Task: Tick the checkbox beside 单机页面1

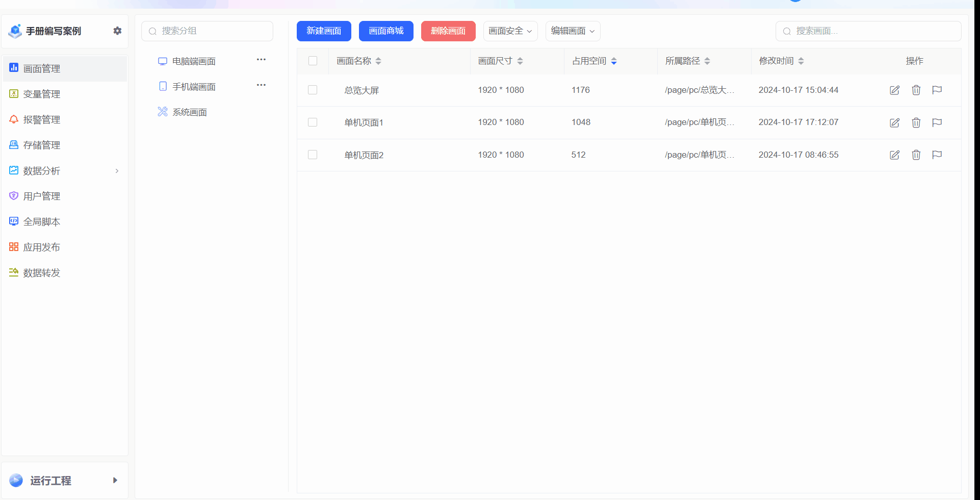Action: coord(313,122)
